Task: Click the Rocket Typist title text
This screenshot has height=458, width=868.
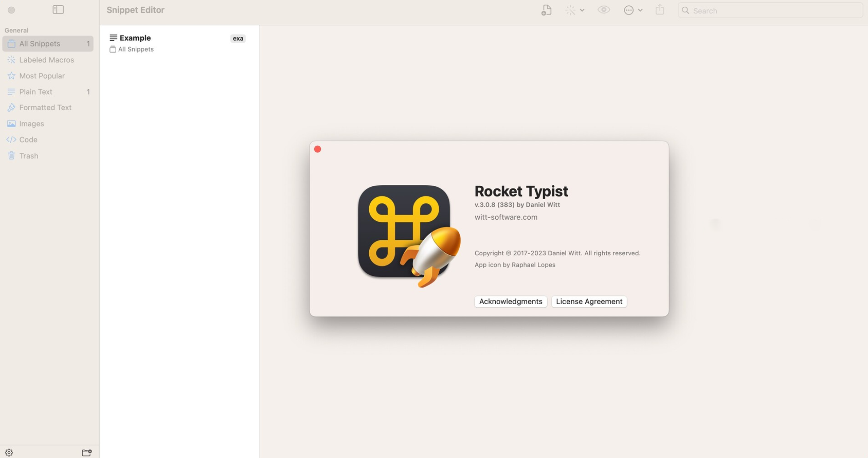Action: (x=521, y=192)
